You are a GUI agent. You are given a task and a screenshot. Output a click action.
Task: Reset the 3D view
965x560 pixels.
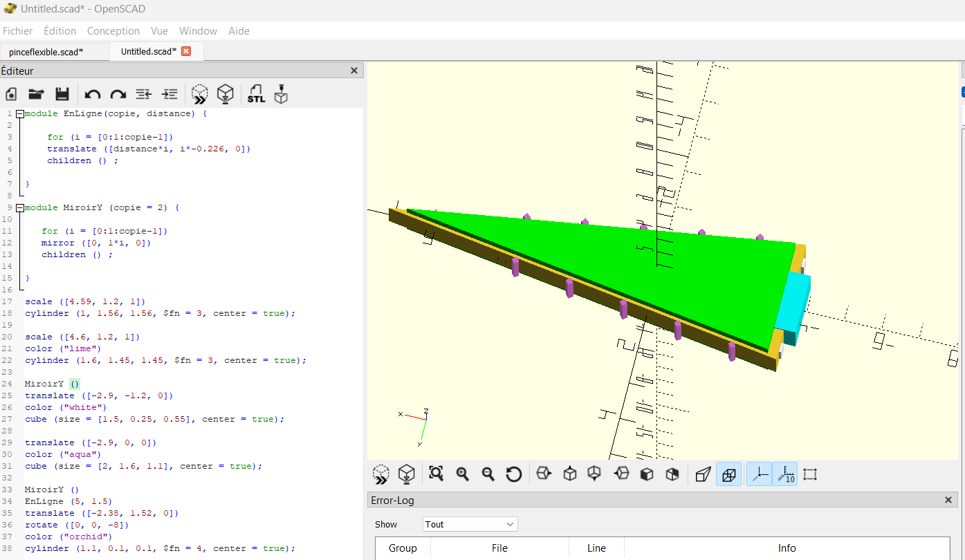(513, 474)
